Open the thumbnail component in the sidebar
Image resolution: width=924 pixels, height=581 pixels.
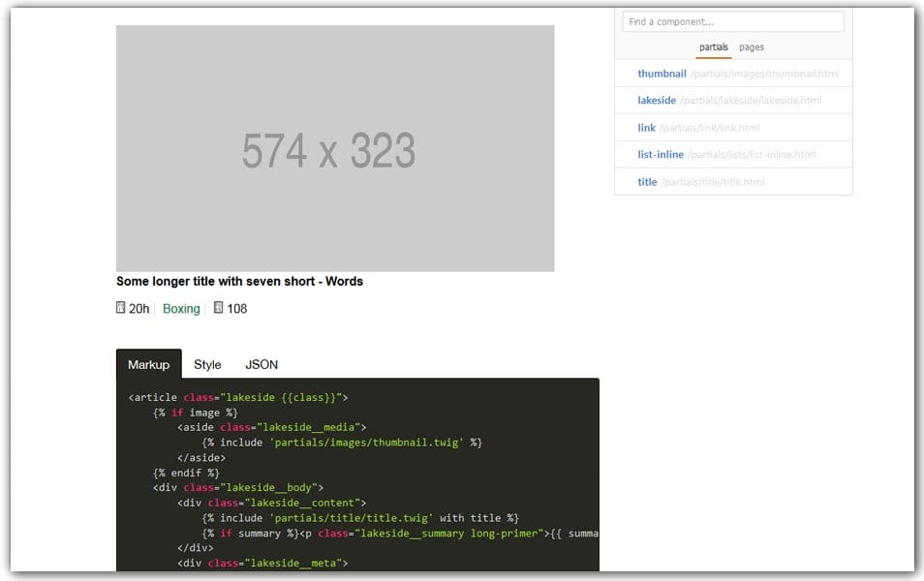[662, 73]
